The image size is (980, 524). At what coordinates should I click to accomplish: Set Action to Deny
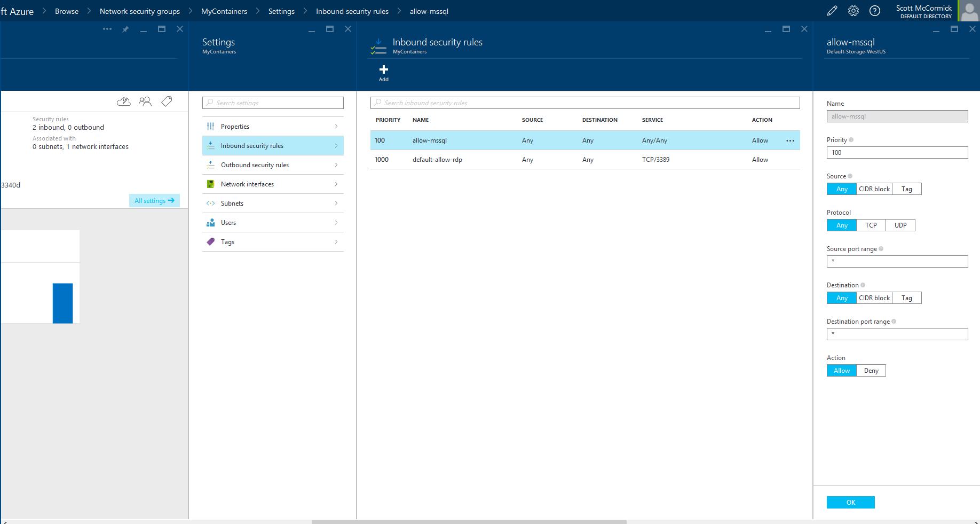point(871,371)
